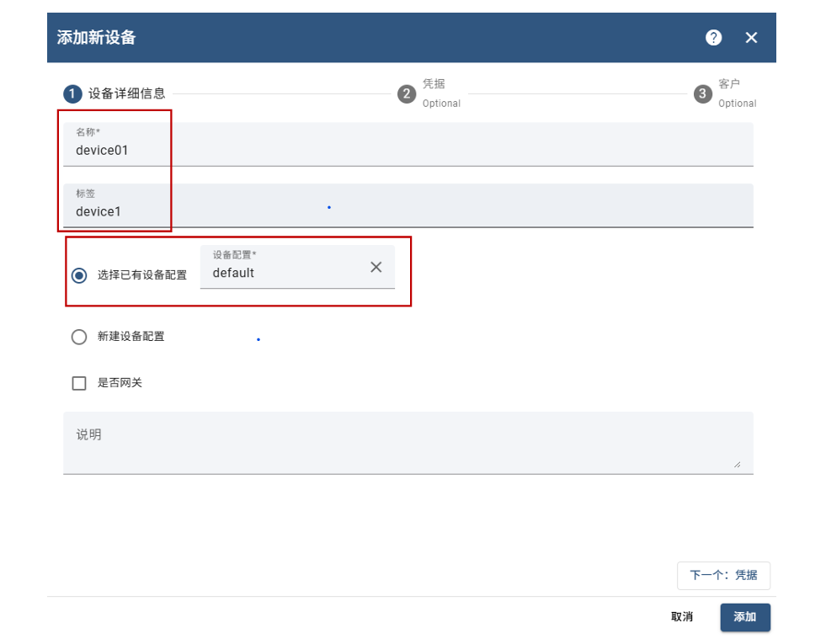Close the 添加新设备 dialog
826x644 pixels.
pyautogui.click(x=751, y=37)
